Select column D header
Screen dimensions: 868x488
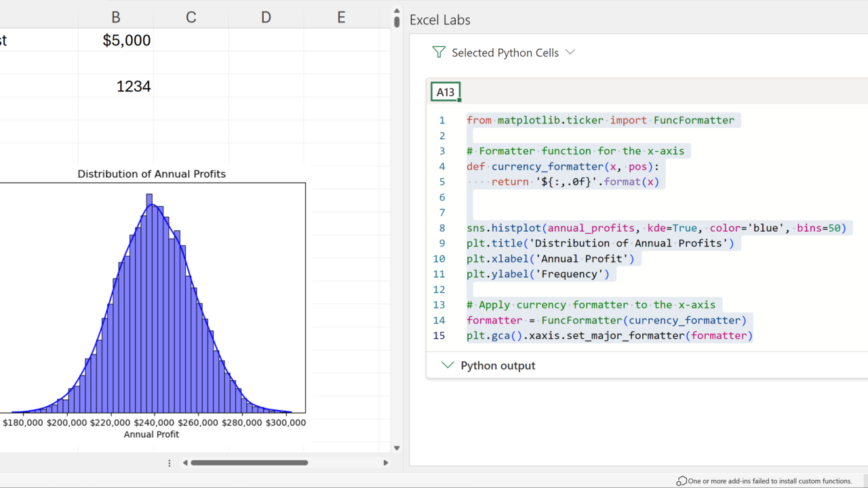(x=266, y=18)
